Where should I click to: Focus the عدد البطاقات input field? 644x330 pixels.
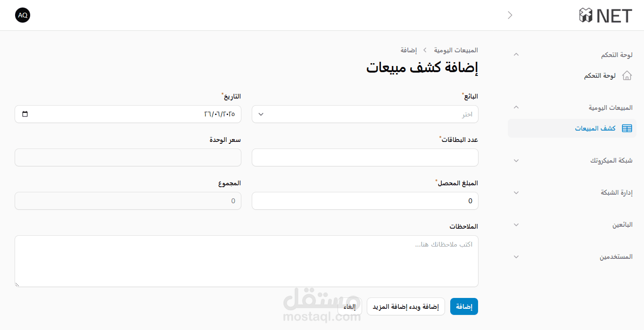365,157
